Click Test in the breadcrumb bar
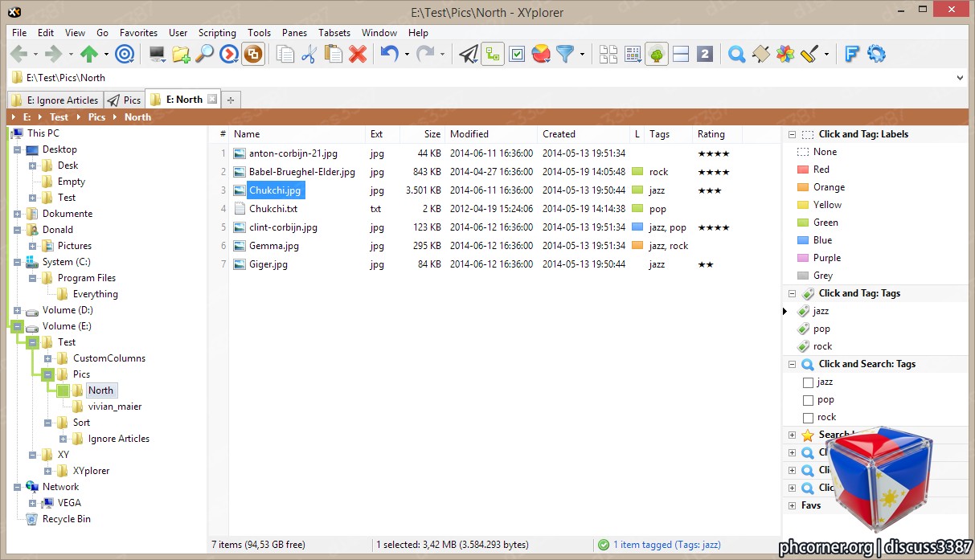This screenshot has width=975, height=560. 59,117
